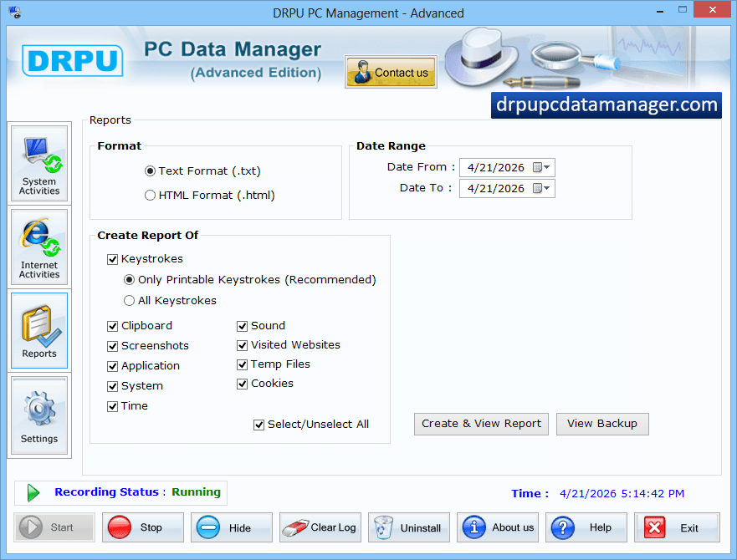Uncheck the Clipboard checkbox
The image size is (737, 560).
[112, 326]
